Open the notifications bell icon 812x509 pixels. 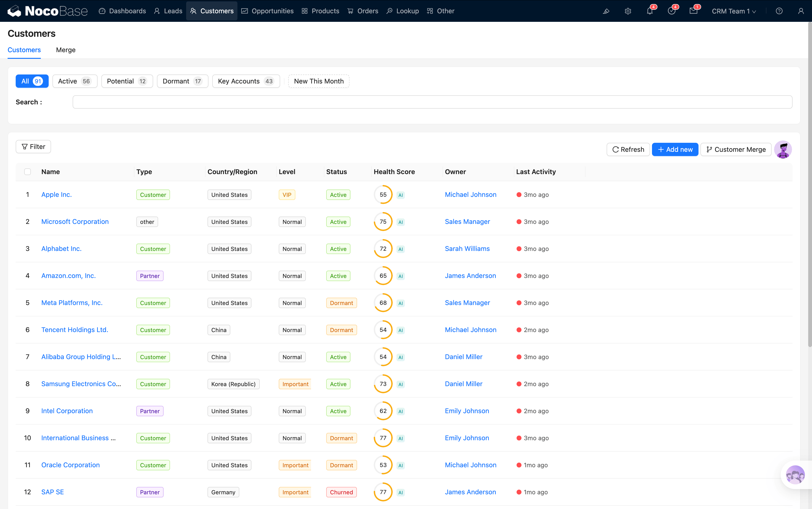click(650, 11)
